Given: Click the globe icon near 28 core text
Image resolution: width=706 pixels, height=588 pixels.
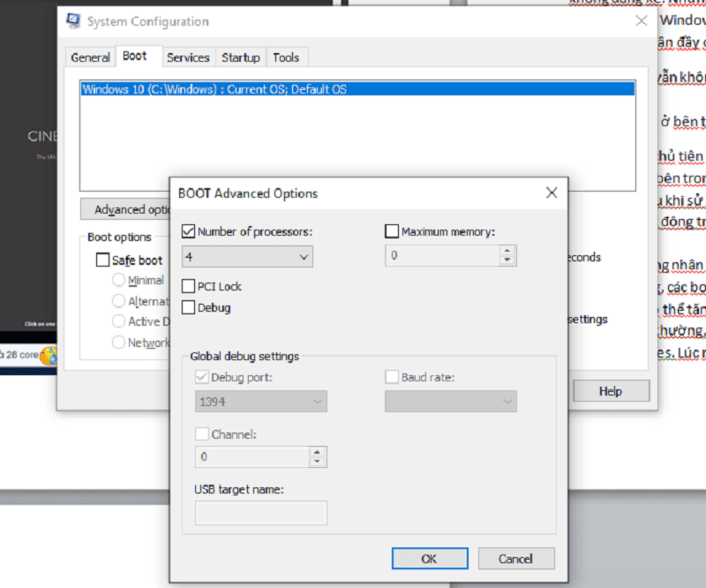Looking at the screenshot, I should (49, 356).
